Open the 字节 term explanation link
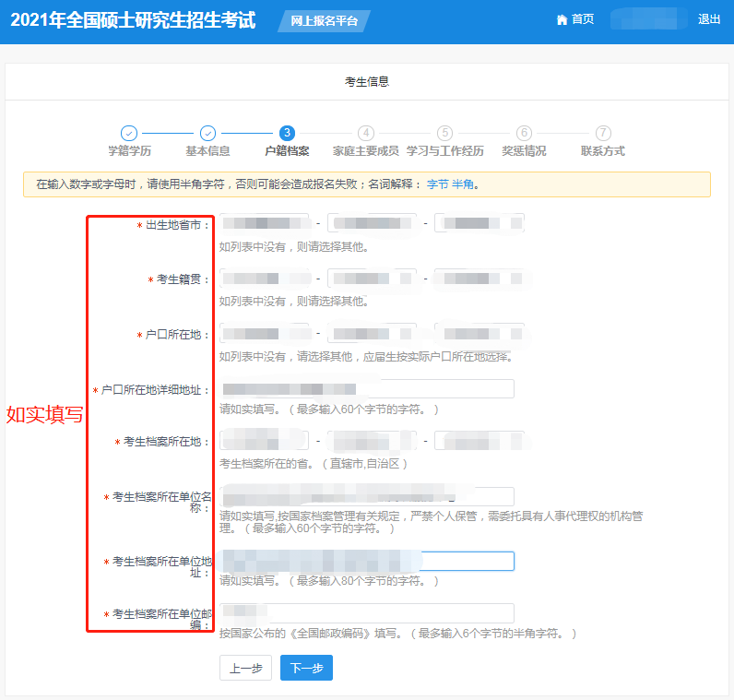 437,184
